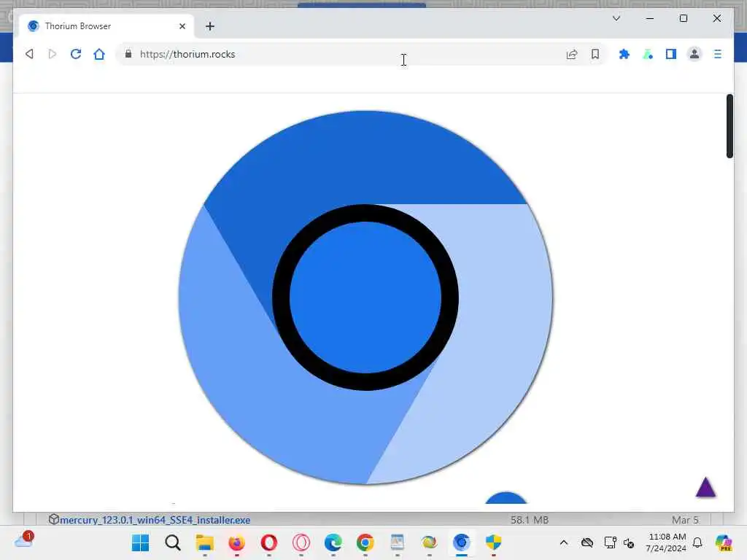
Task: Go back to the previous page
Action: pyautogui.click(x=29, y=54)
